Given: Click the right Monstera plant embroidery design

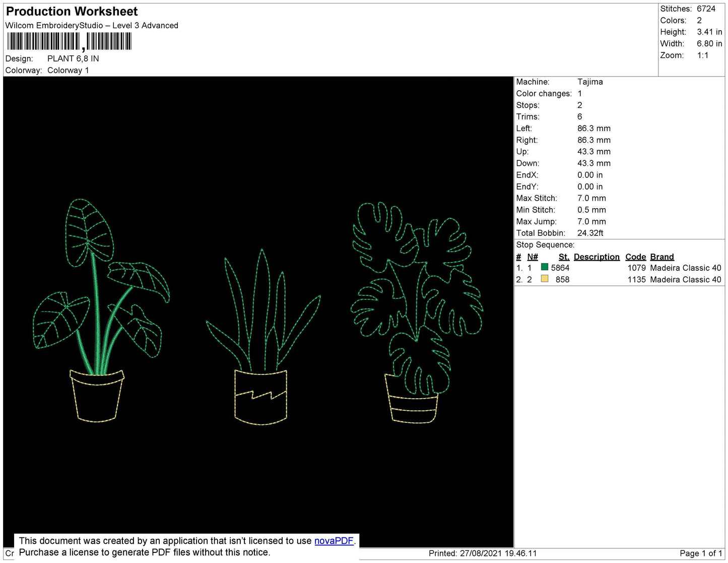Looking at the screenshot, I should tap(417, 312).
